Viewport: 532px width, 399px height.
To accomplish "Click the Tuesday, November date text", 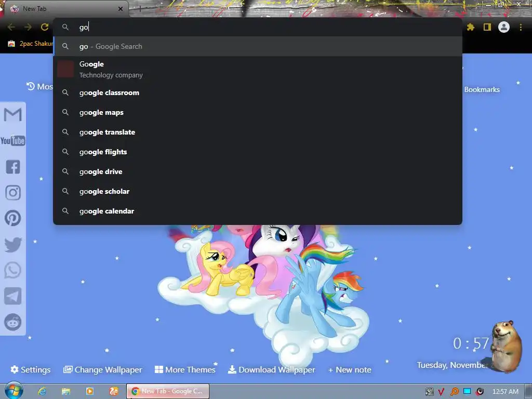I will tap(453, 365).
